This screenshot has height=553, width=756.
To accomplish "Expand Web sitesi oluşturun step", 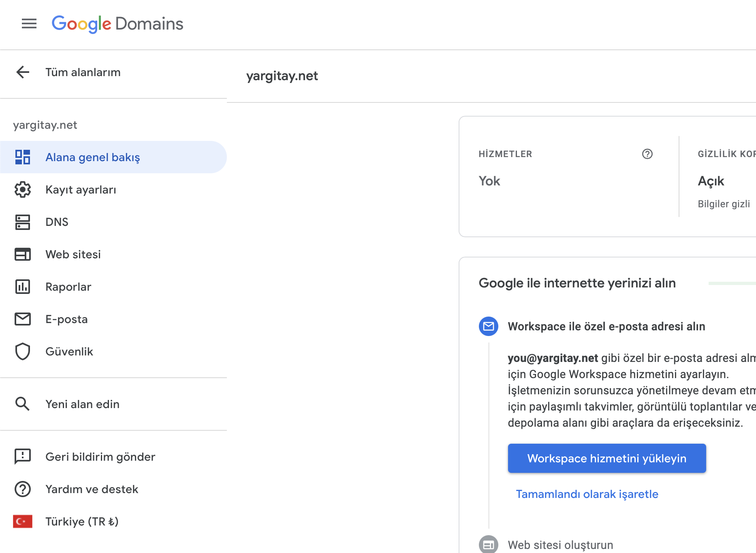I will 560,545.
